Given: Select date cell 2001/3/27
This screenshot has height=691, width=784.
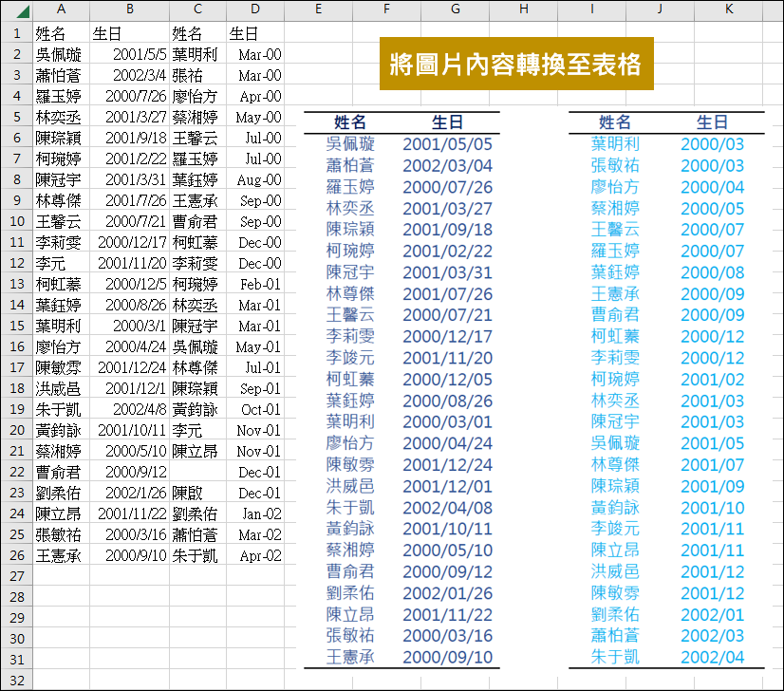Looking at the screenshot, I should click(x=129, y=117).
